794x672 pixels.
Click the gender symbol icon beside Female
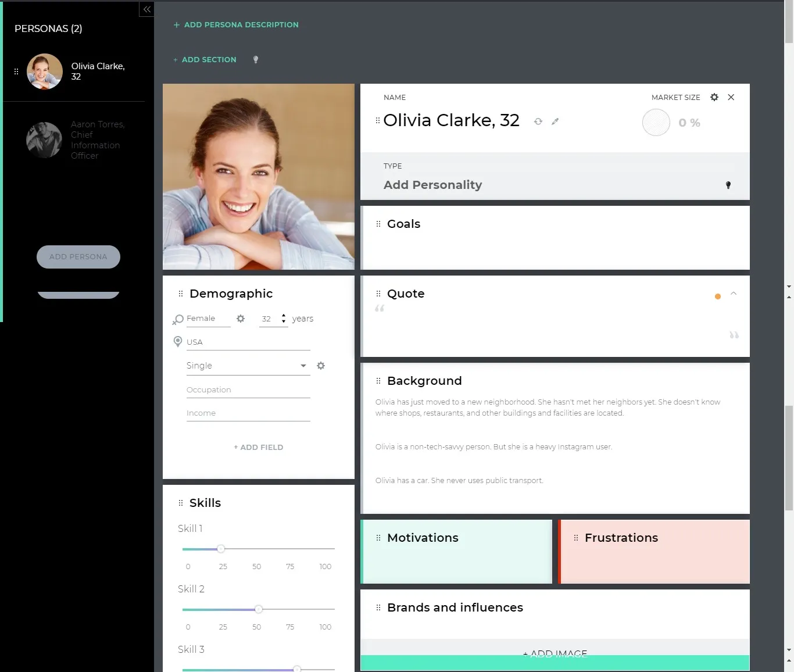[x=178, y=319]
